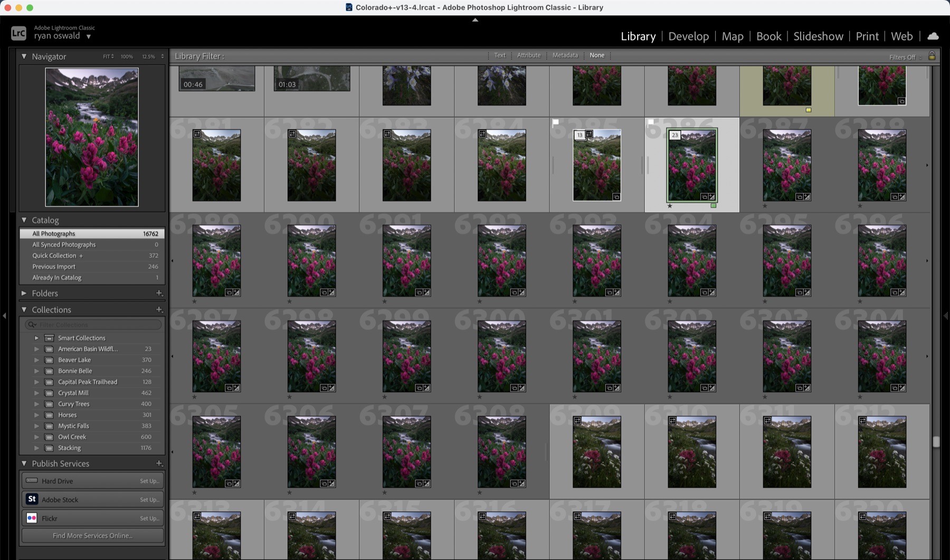
Task: Click the Adobe Stock St icon
Action: 32,499
